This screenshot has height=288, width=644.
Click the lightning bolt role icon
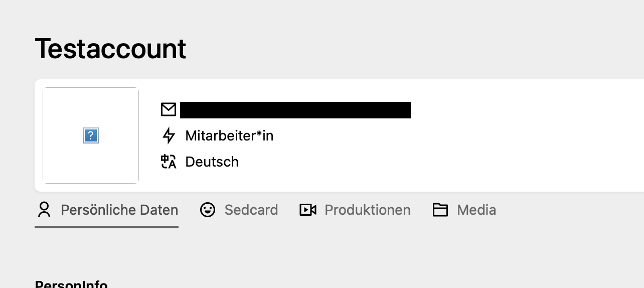[x=169, y=135]
